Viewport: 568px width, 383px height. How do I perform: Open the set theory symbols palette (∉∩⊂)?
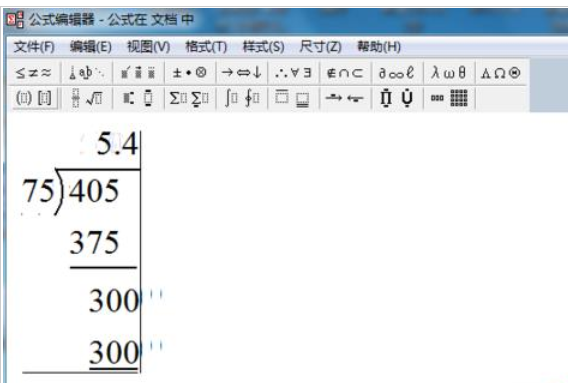(x=345, y=73)
